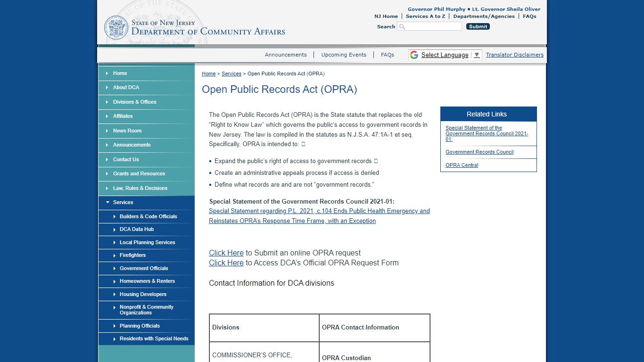The width and height of the screenshot is (644, 362).
Task: Expand the Divisions & Offices menu arrow
Action: click(x=107, y=102)
